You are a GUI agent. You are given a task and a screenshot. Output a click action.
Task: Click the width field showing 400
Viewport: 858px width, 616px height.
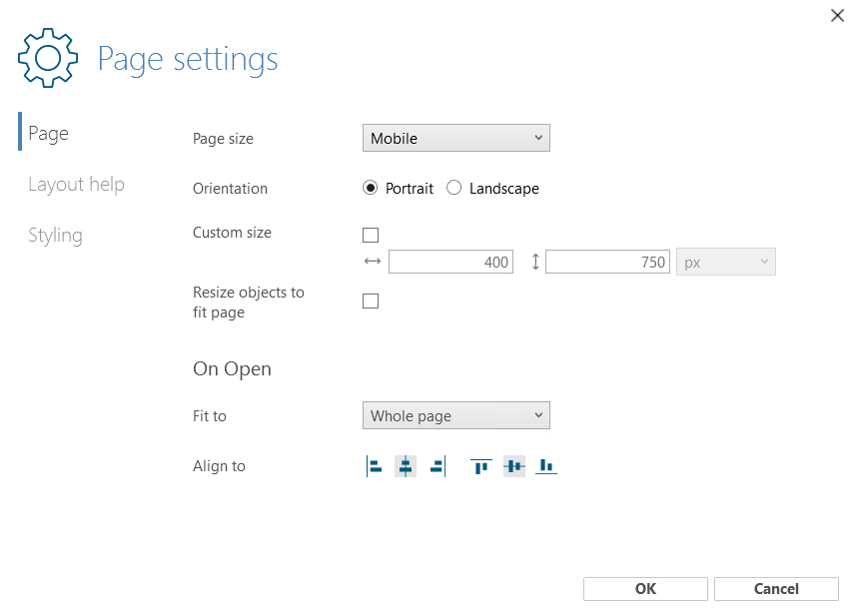pos(450,262)
